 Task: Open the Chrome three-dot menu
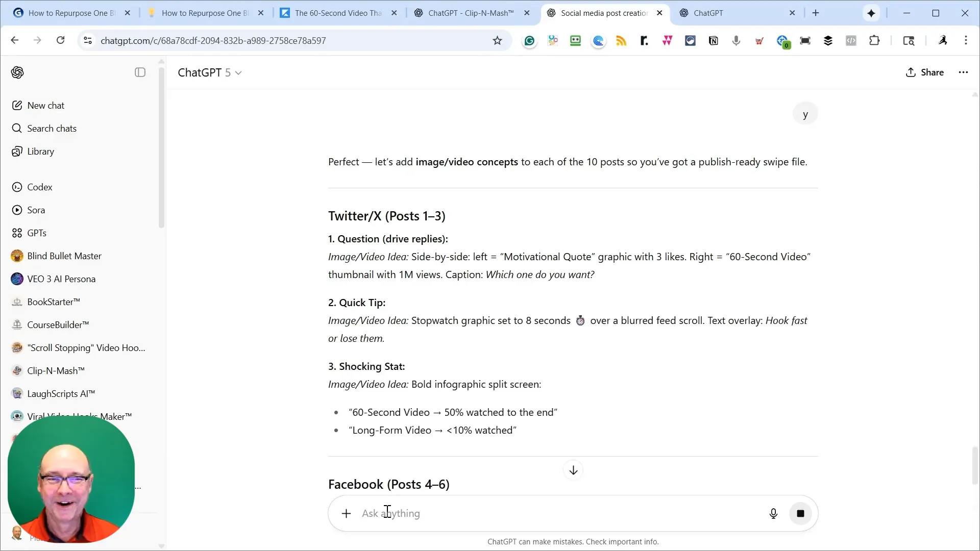point(966,40)
